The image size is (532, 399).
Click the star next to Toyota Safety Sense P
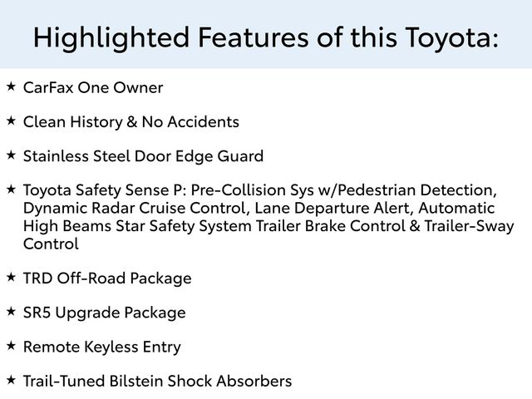(x=10, y=189)
